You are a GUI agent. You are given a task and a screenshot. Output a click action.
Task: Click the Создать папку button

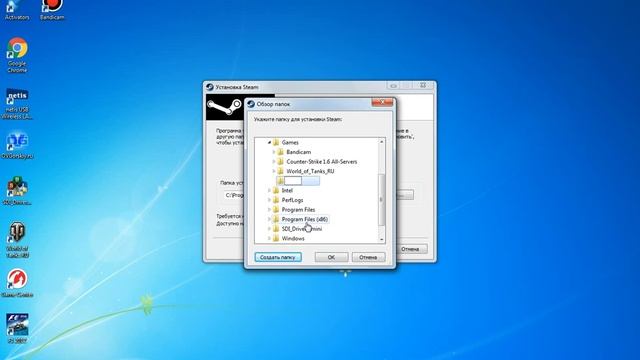coord(278,257)
